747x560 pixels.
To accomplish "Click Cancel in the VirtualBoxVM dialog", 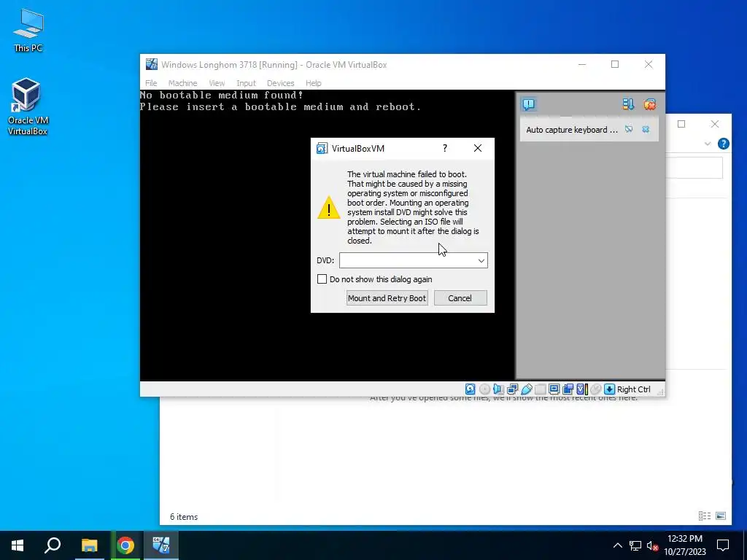I will click(460, 298).
